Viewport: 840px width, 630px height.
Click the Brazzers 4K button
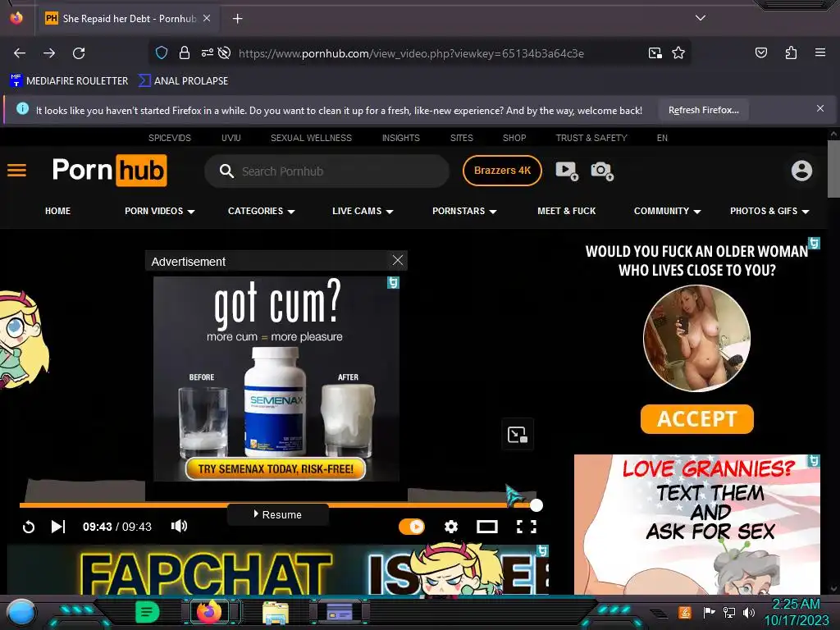[x=502, y=171]
